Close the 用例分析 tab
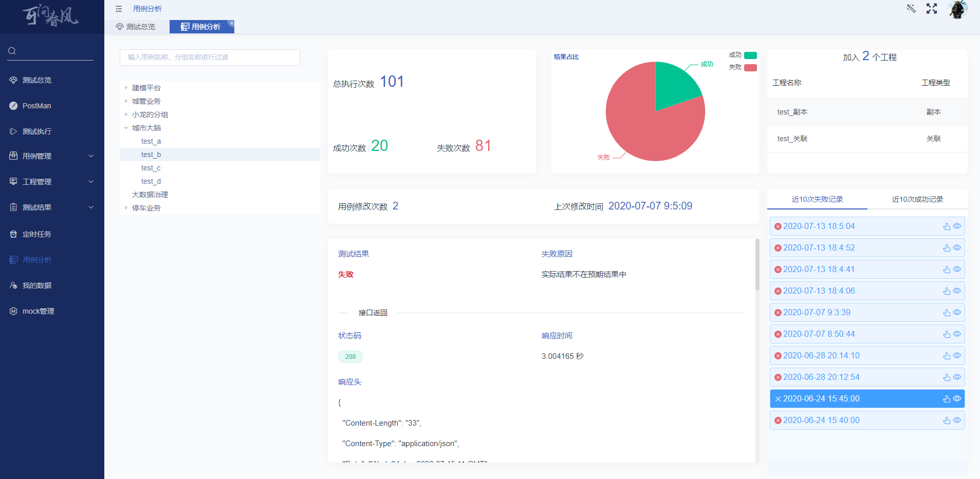 [x=232, y=23]
